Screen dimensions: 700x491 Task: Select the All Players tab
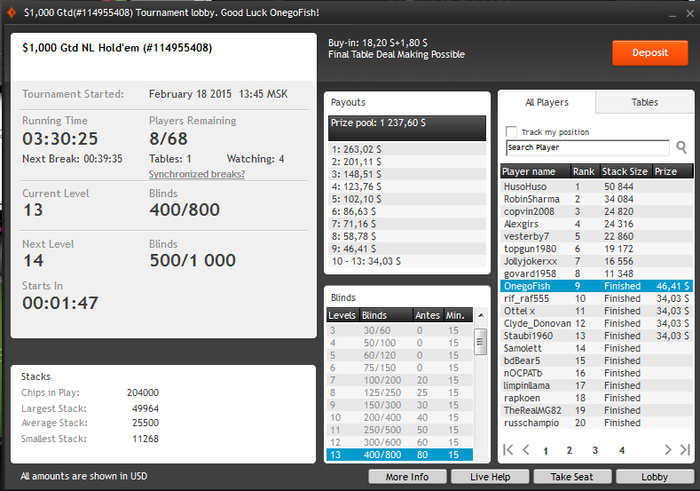click(547, 102)
